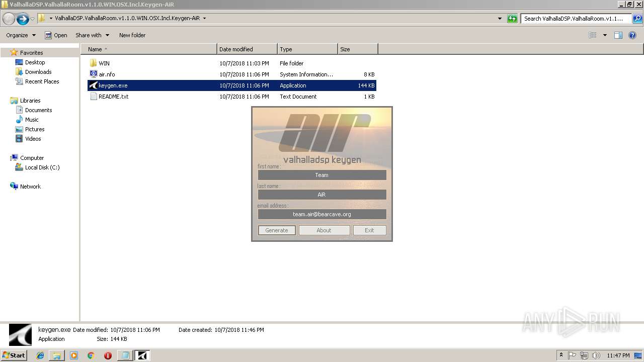Open the view options dropdown arrow

(x=605, y=35)
